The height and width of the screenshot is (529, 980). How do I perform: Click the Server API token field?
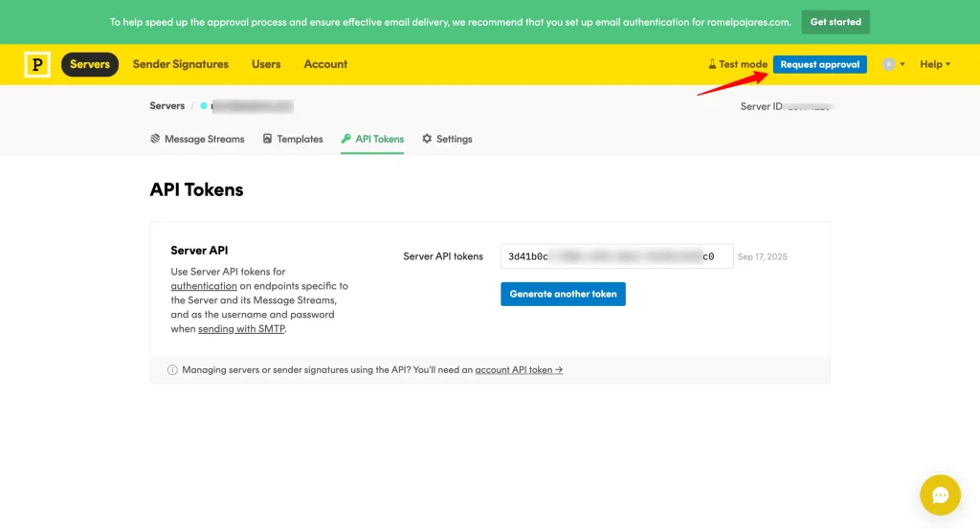(616, 256)
